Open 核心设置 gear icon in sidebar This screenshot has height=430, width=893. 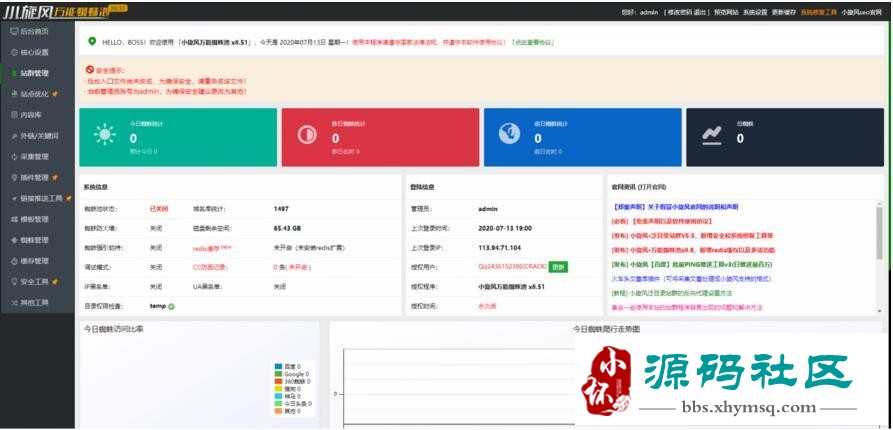pyautogui.click(x=14, y=52)
